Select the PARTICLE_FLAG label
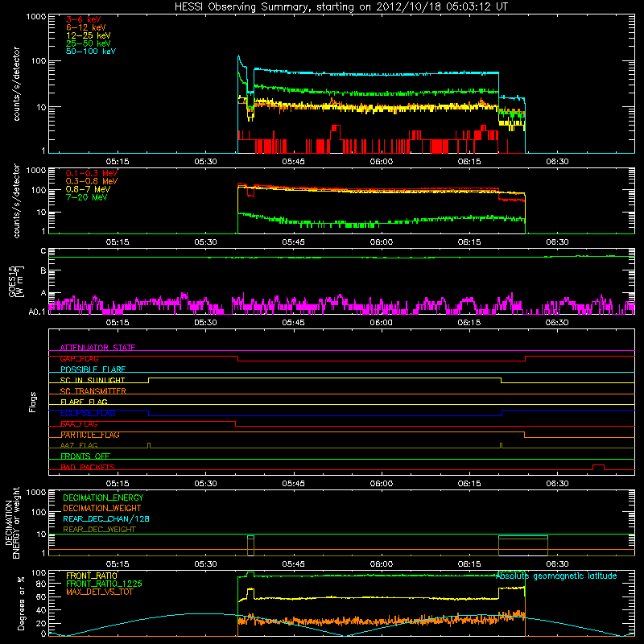This screenshot has width=644, height=644. [90, 435]
